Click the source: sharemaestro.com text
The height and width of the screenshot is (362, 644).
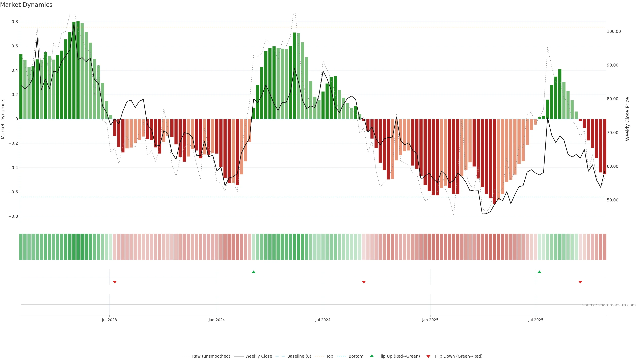coord(609,305)
